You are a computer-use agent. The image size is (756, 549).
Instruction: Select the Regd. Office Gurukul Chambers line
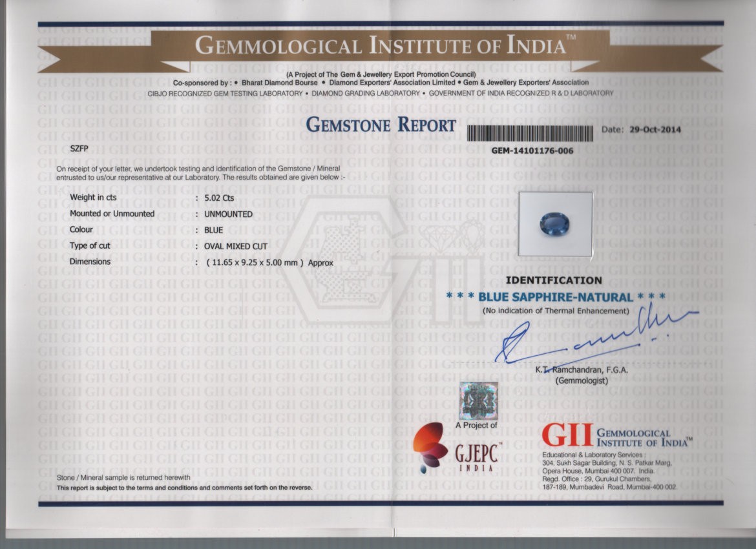tap(597, 479)
